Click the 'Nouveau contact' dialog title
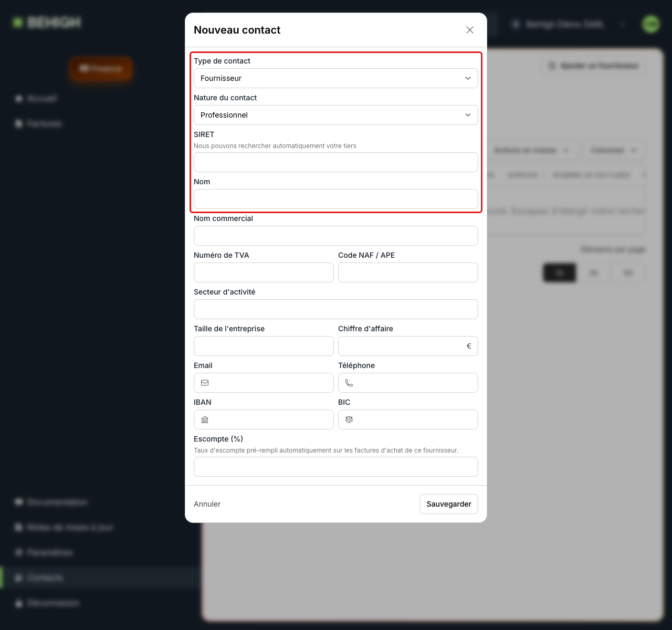 (x=237, y=30)
